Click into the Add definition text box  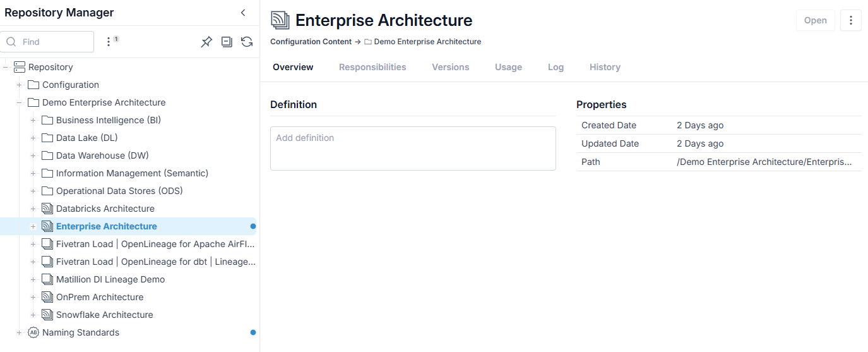[413, 149]
